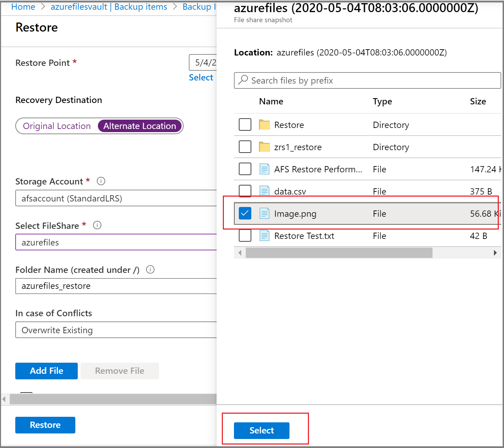Click the blue Select button to confirm files

[x=261, y=430]
